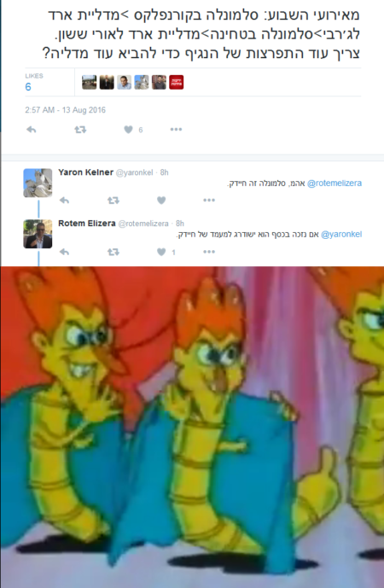Viewport: 384px width, 588px height.
Task: Reply to the main tweet
Action: (x=31, y=130)
